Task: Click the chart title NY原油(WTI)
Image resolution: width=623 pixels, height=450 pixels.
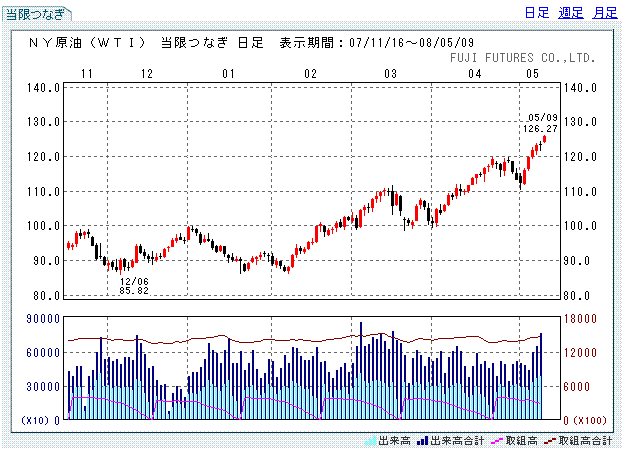Action: [x=87, y=42]
